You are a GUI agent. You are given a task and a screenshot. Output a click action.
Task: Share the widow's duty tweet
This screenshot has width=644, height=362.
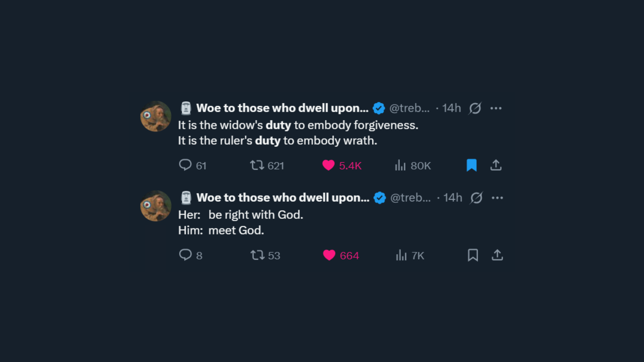[496, 165]
